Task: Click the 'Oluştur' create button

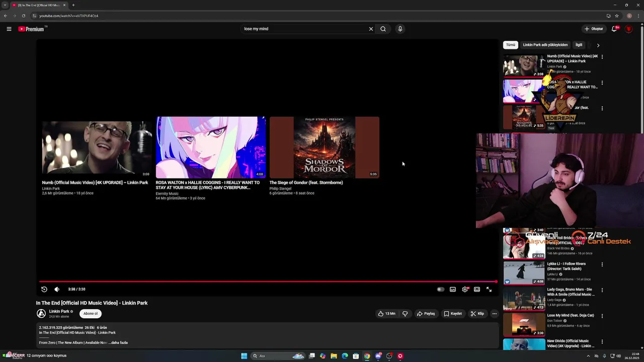Action: [x=594, y=29]
